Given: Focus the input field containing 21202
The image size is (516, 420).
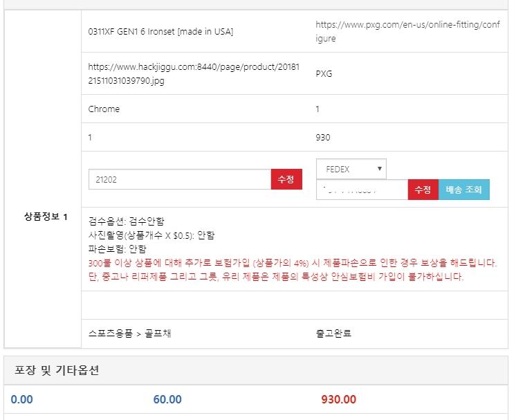Looking at the screenshot, I should coord(179,179).
